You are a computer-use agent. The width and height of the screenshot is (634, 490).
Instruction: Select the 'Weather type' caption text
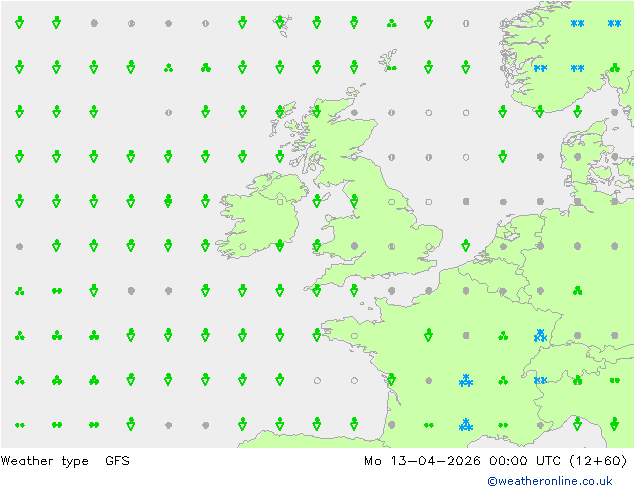click(44, 461)
